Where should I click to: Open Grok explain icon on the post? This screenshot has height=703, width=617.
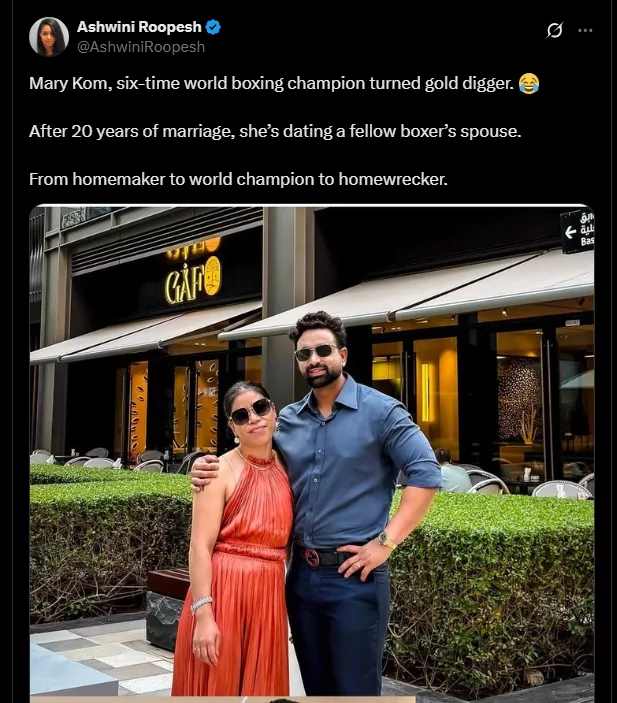(x=554, y=30)
